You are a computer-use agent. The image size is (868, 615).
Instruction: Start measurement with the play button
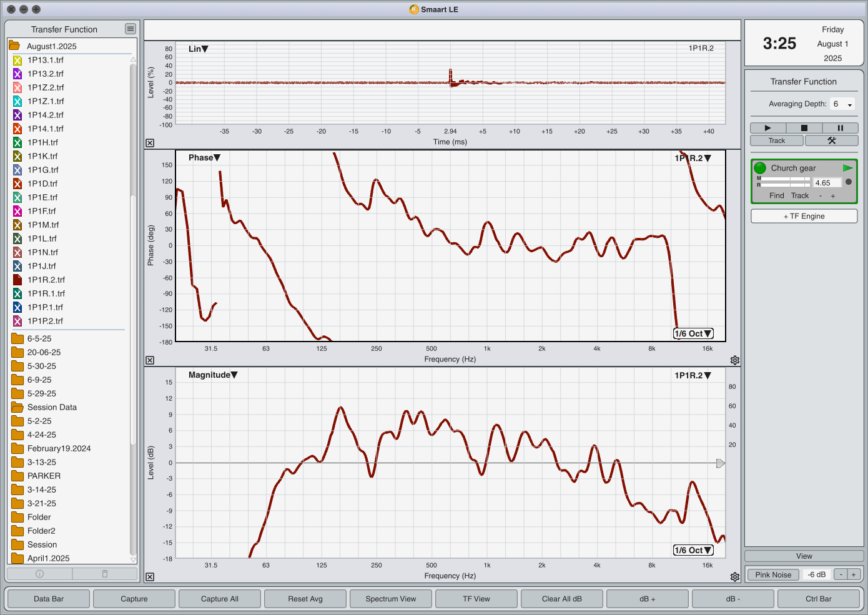tap(768, 128)
